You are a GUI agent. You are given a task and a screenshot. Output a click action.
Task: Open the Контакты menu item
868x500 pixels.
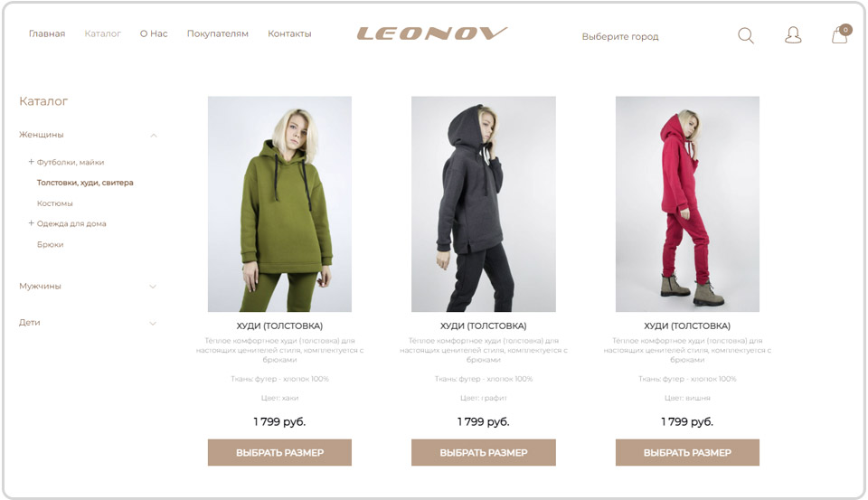click(x=289, y=33)
